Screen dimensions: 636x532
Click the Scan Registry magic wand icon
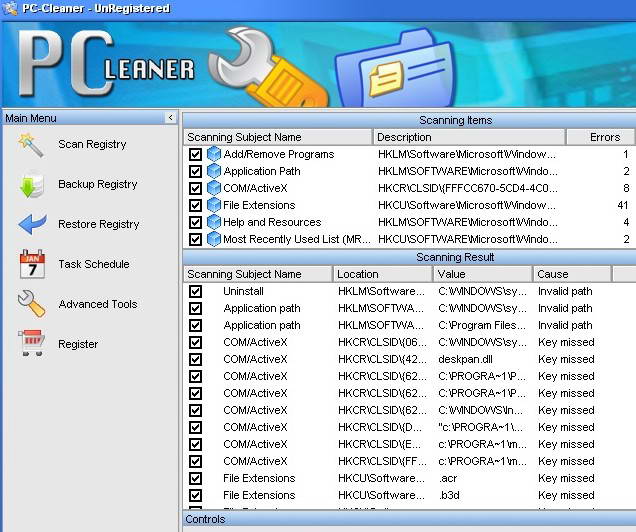(x=31, y=144)
